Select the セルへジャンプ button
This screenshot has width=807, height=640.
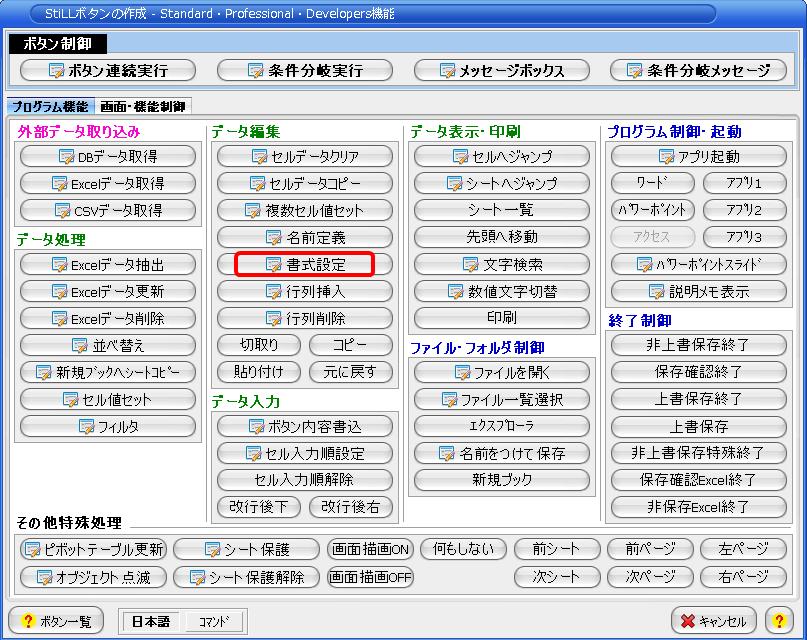[x=502, y=156]
